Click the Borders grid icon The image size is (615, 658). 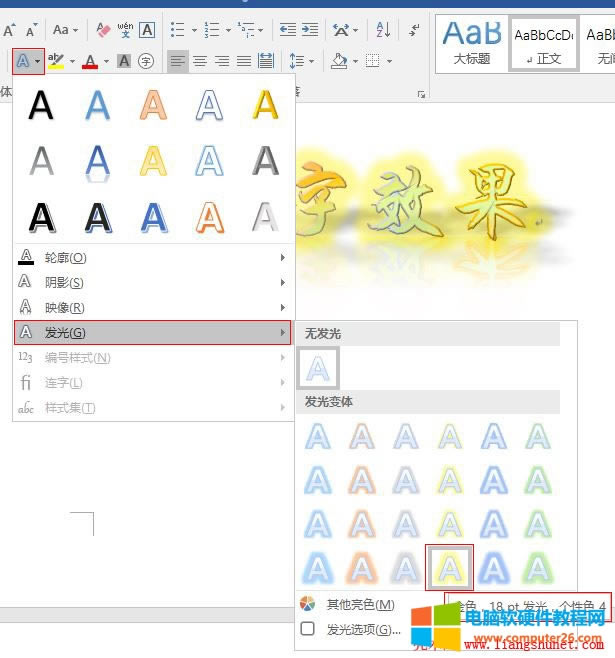(373, 61)
